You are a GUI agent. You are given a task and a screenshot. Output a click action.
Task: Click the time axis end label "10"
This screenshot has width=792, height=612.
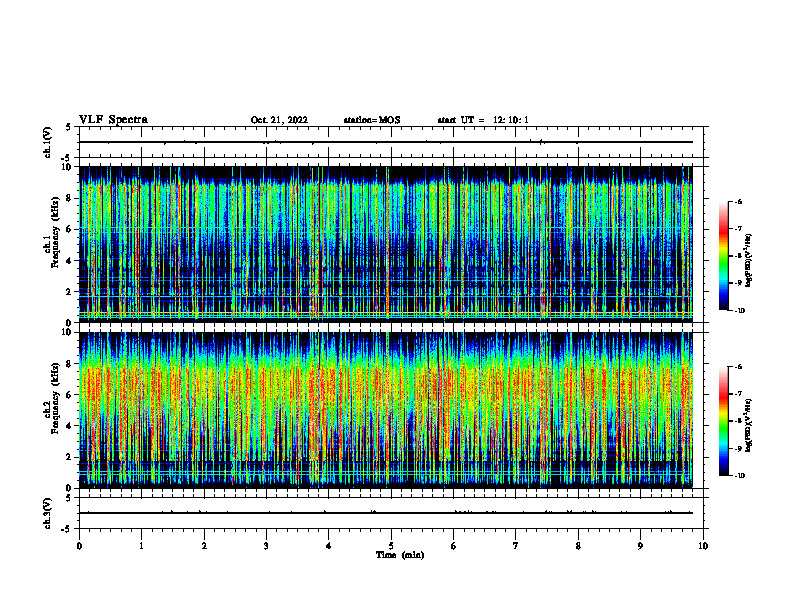(x=703, y=546)
